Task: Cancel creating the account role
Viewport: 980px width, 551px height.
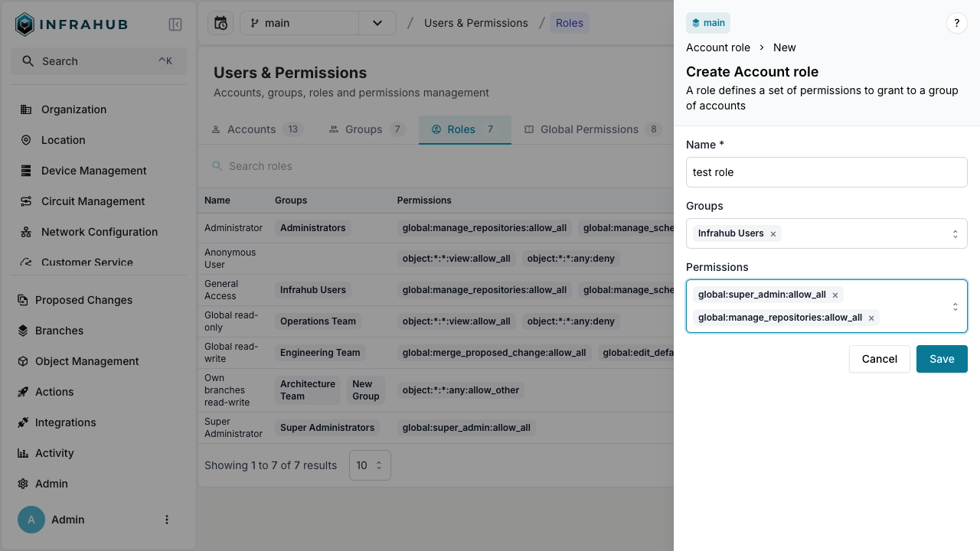Action: click(879, 359)
